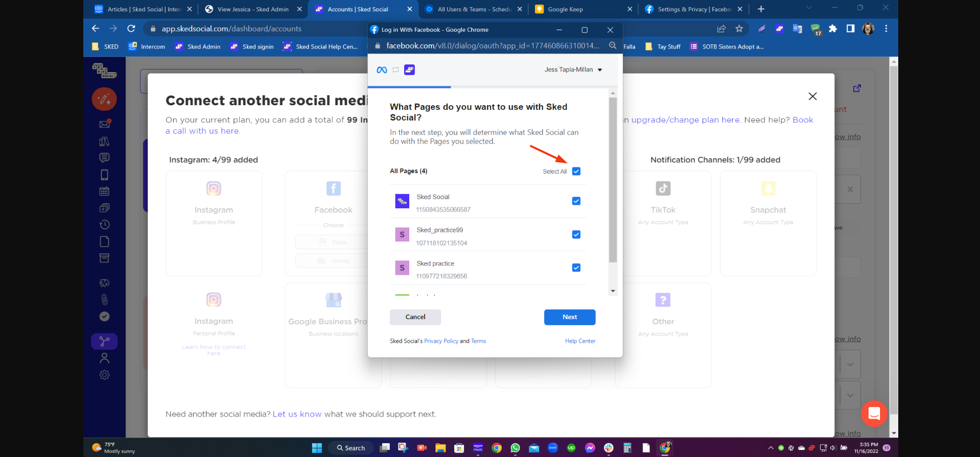Open the library books icon in the sidebar
This screenshot has width=980, height=457.
(x=104, y=141)
